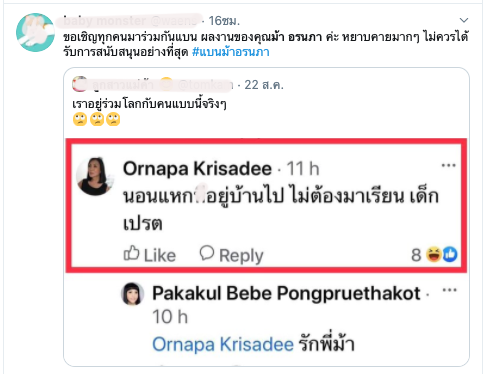Open three-dot menu on Ornapa's comment
This screenshot has height=374, width=484.
pos(448,165)
